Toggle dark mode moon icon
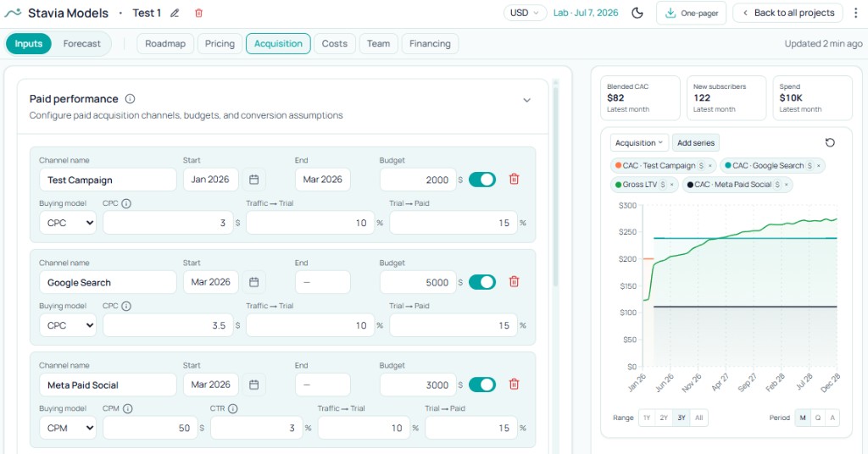Image resolution: width=868 pixels, height=454 pixels. point(637,13)
